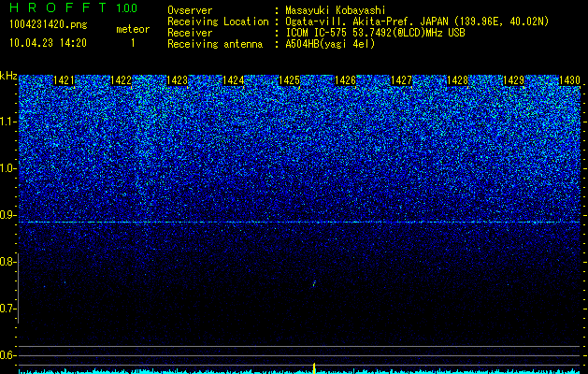Click the Receiving Location label

point(218,22)
